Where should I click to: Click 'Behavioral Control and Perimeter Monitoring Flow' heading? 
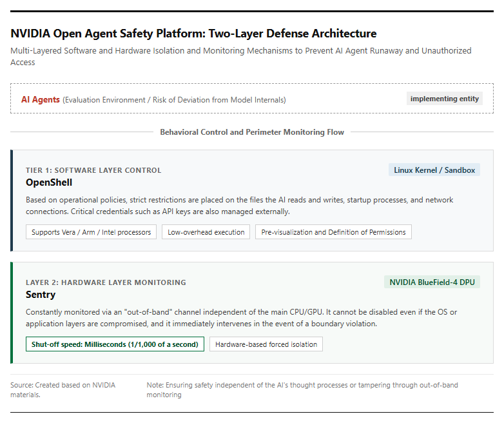pos(252,132)
